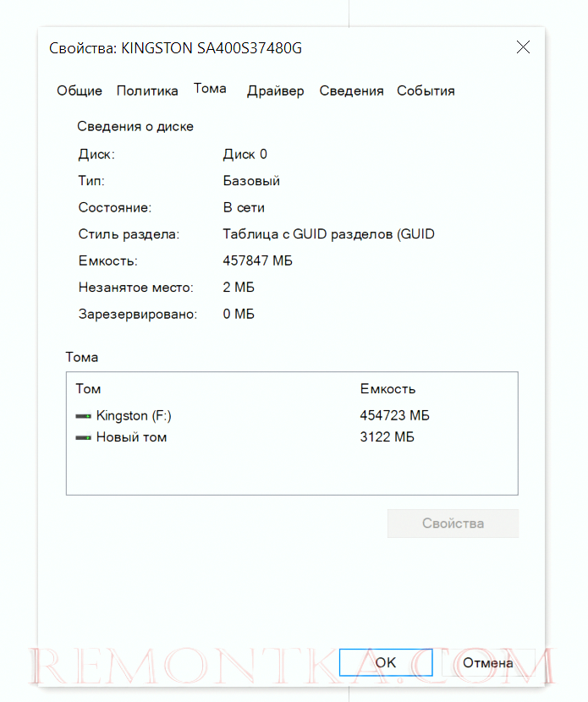The width and height of the screenshot is (588, 702).
Task: Click the В сети status value
Action: [244, 208]
